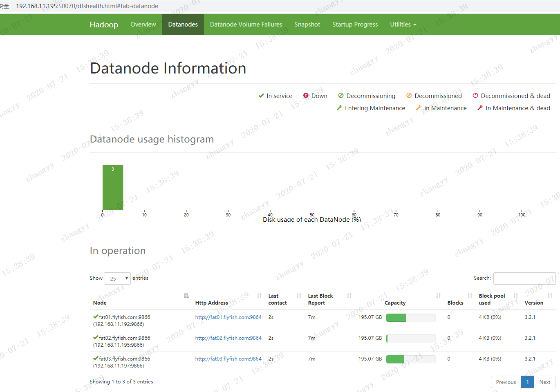Screen dimensions: 560x392
Task: Sort by Last Block Report icon
Action: [x=349, y=296]
